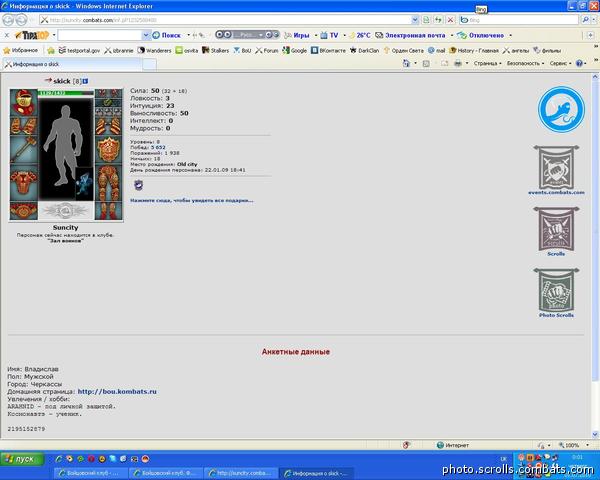Open the blue circular genie logo
The width and height of the screenshot is (600, 480).
coord(561,109)
